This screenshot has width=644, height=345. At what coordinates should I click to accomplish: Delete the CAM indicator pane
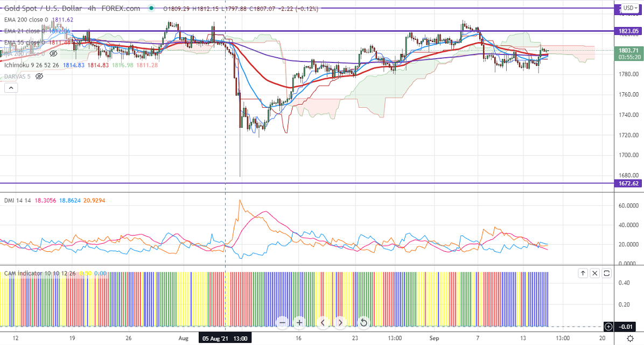(594, 273)
